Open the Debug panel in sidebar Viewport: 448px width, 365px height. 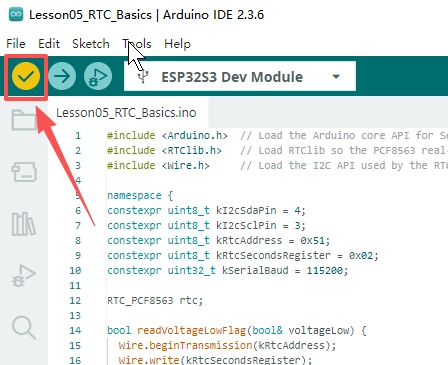coord(24,276)
